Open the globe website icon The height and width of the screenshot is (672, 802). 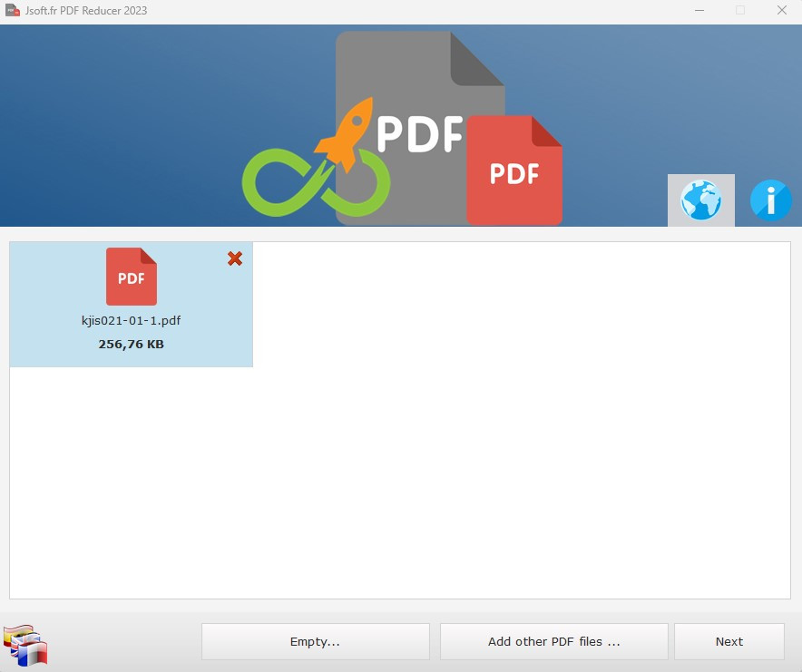[700, 200]
